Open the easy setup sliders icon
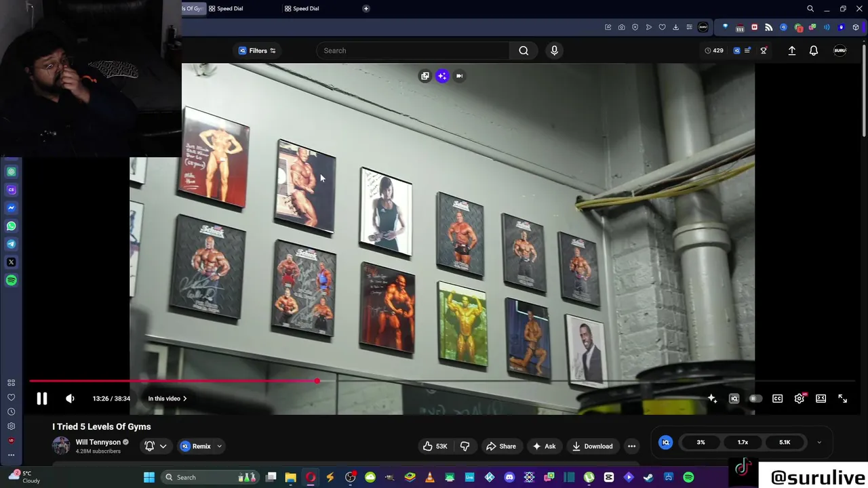Image resolution: width=868 pixels, height=488 pixels. (689, 27)
